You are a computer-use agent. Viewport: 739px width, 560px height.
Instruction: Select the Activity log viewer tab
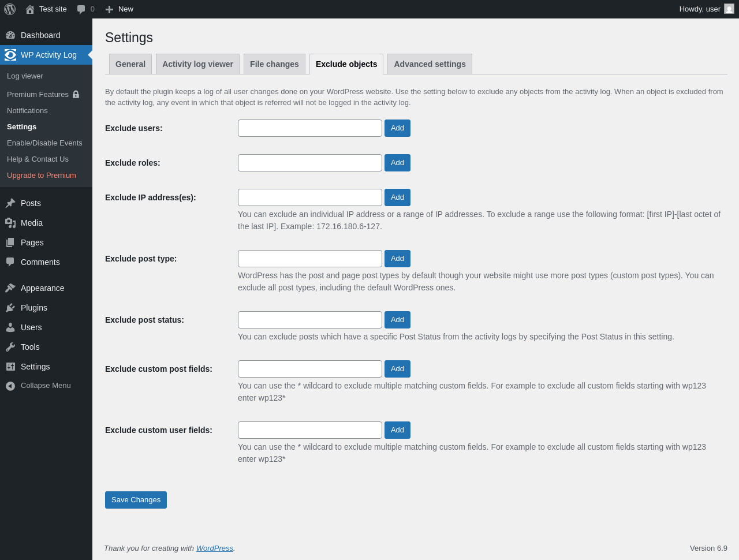pyautogui.click(x=197, y=64)
